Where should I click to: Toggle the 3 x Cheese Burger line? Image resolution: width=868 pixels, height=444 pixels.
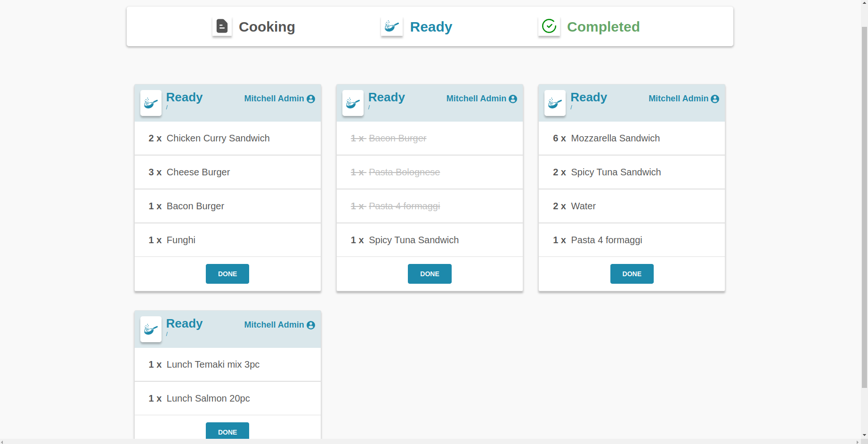pos(227,172)
